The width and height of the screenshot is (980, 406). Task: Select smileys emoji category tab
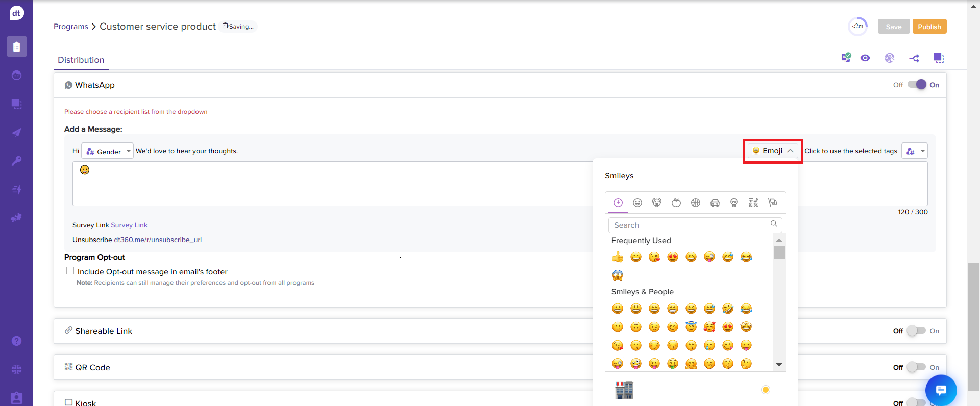(x=638, y=203)
